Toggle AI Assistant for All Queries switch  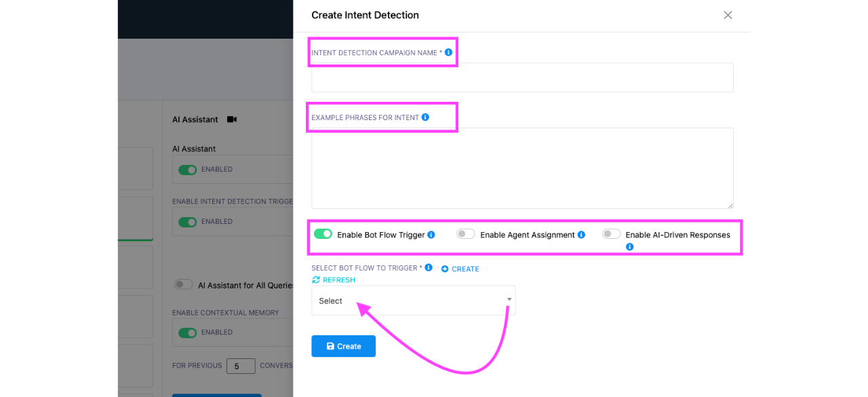pos(184,285)
